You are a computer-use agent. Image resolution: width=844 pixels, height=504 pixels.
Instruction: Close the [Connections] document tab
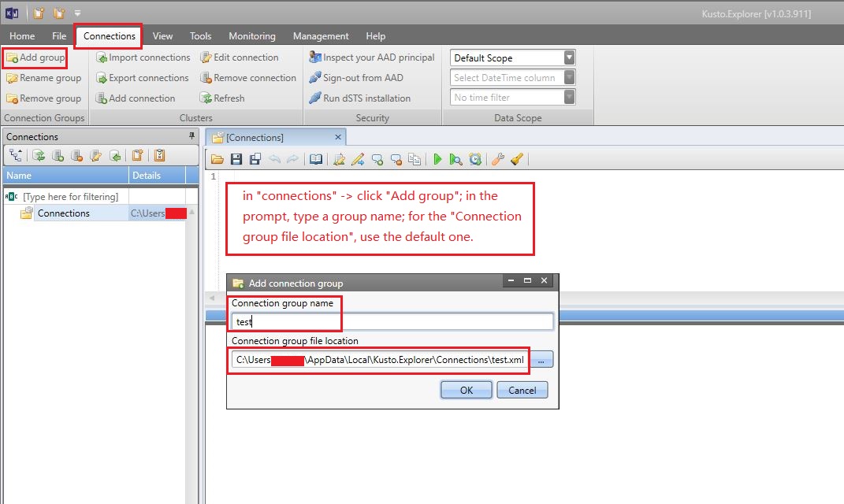pyautogui.click(x=338, y=137)
